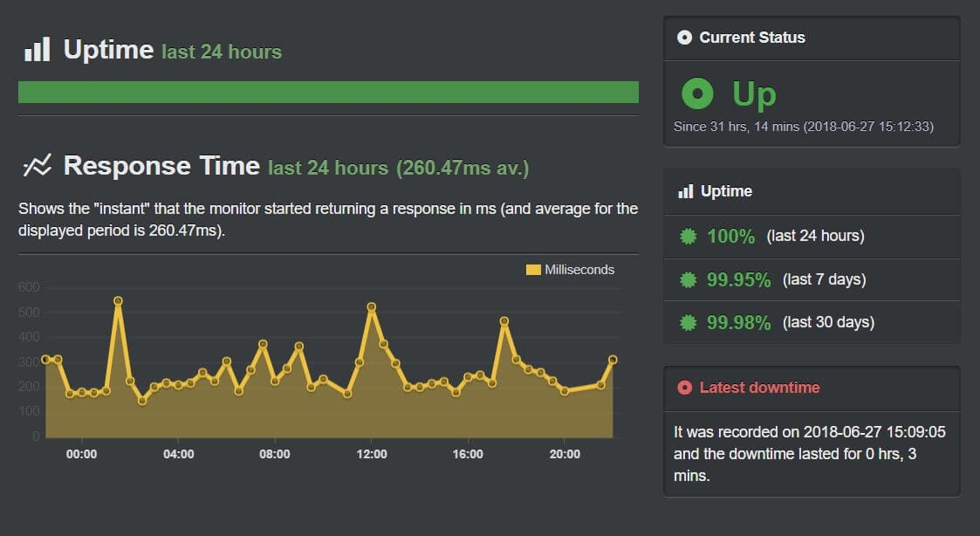This screenshot has width=980, height=536.
Task: Click the Latest downtime panel heading
Action: click(759, 388)
